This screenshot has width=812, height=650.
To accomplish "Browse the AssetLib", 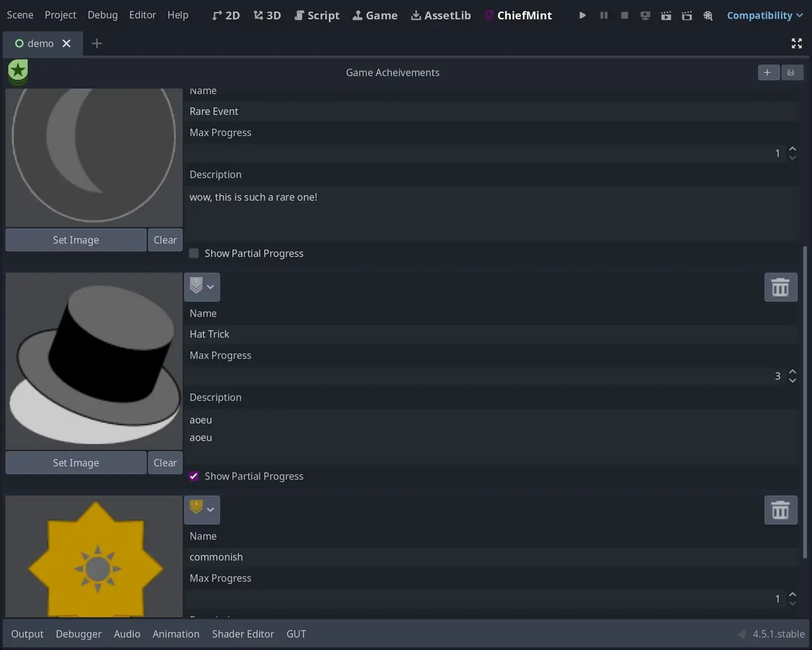I will pyautogui.click(x=441, y=15).
